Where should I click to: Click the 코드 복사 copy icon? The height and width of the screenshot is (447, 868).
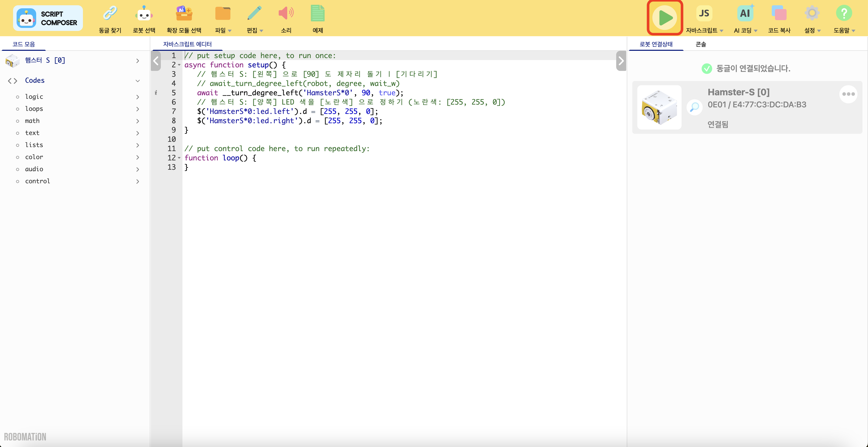[779, 14]
